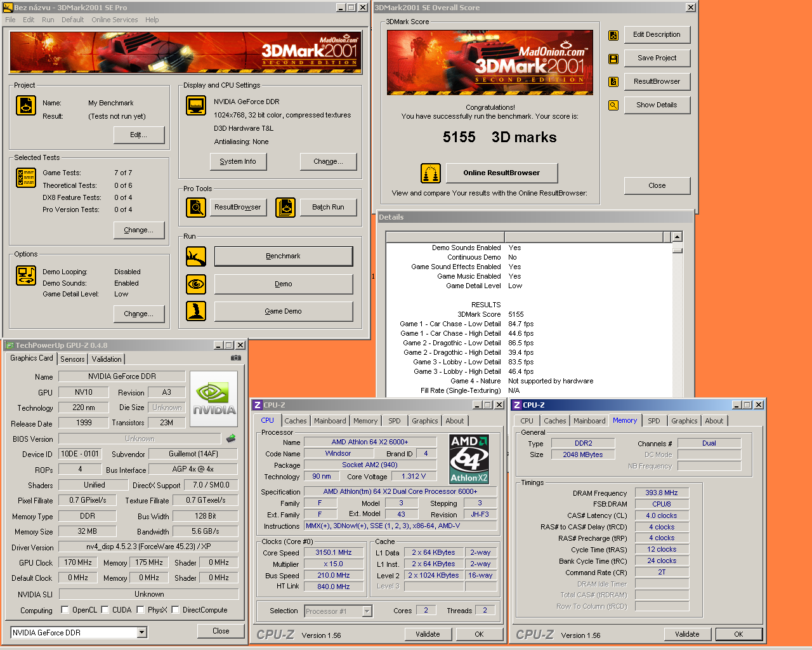Screen dimensions: 812x650
Task: Click the DRAM Frequency value 393.8 MHz
Action: click(662, 493)
